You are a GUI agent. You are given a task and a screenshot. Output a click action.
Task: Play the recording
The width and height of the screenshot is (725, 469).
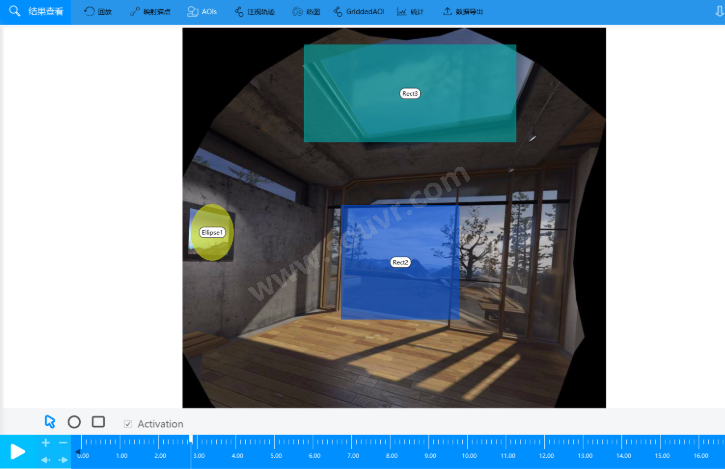pyautogui.click(x=18, y=451)
